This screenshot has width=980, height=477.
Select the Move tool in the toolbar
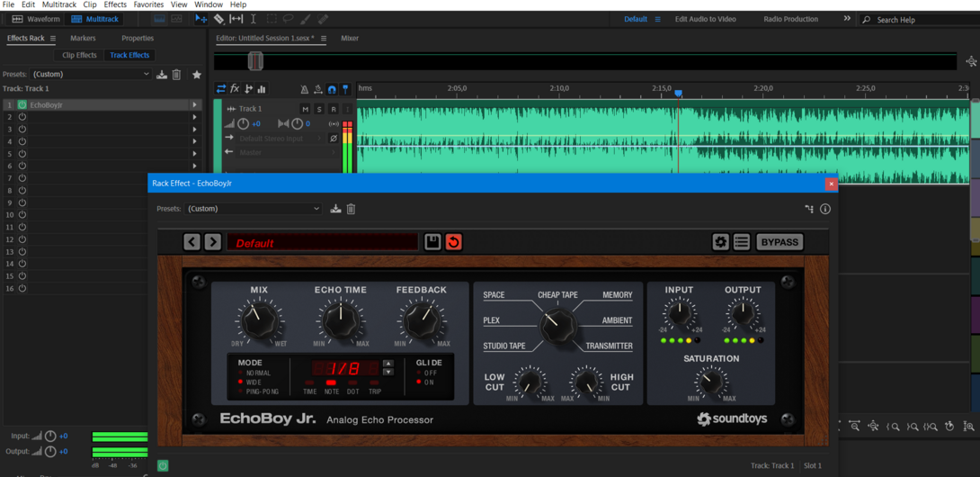pos(201,19)
